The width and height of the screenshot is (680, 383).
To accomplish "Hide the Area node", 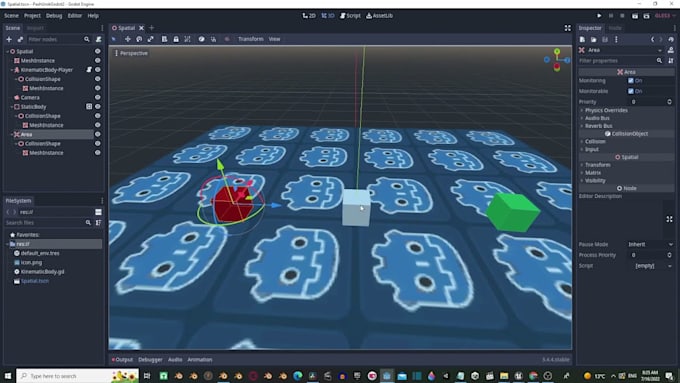I will coord(98,134).
